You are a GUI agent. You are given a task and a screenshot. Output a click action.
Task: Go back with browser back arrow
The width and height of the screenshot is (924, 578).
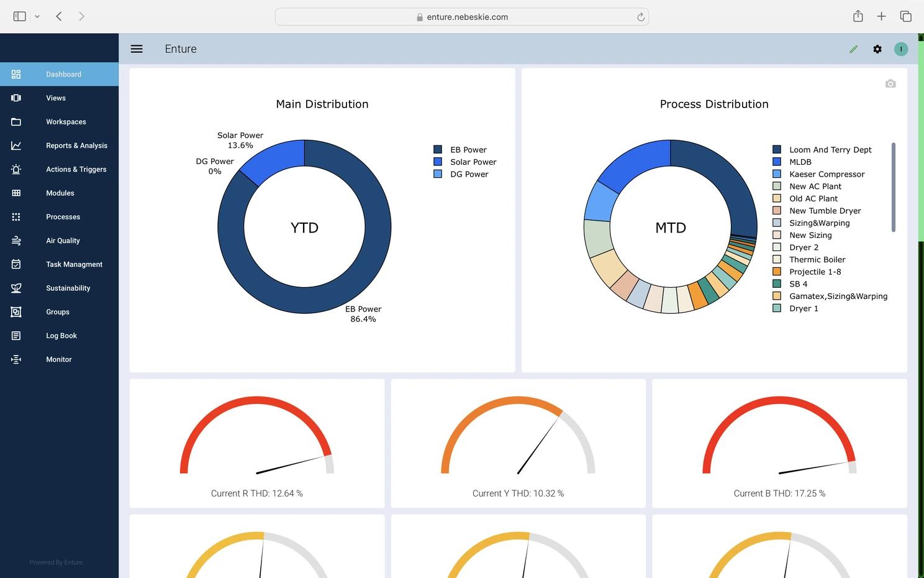(x=59, y=16)
